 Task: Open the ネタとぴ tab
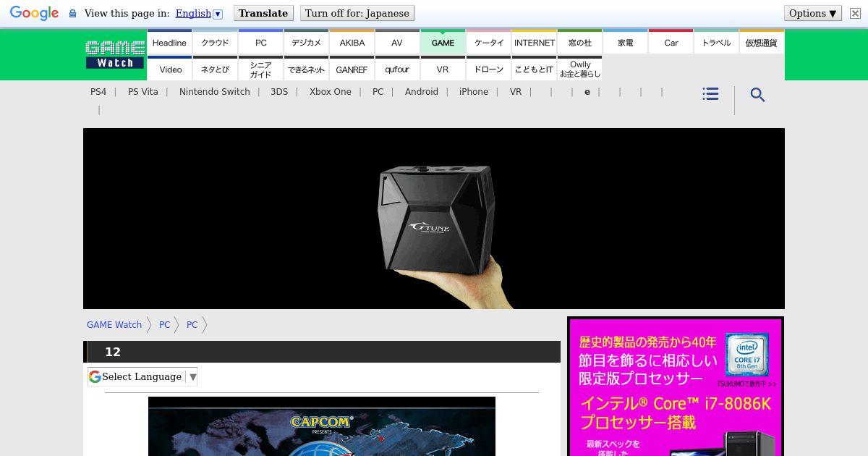(x=215, y=69)
